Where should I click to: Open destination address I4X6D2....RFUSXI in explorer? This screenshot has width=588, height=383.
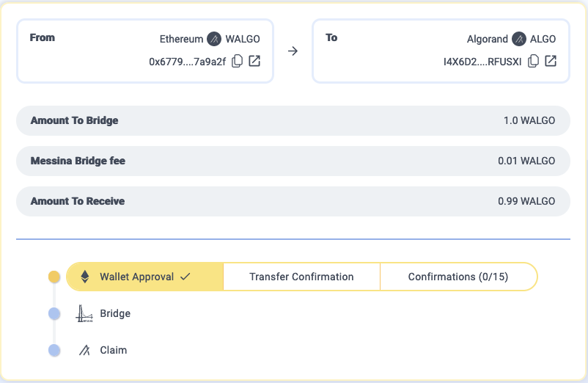click(551, 61)
